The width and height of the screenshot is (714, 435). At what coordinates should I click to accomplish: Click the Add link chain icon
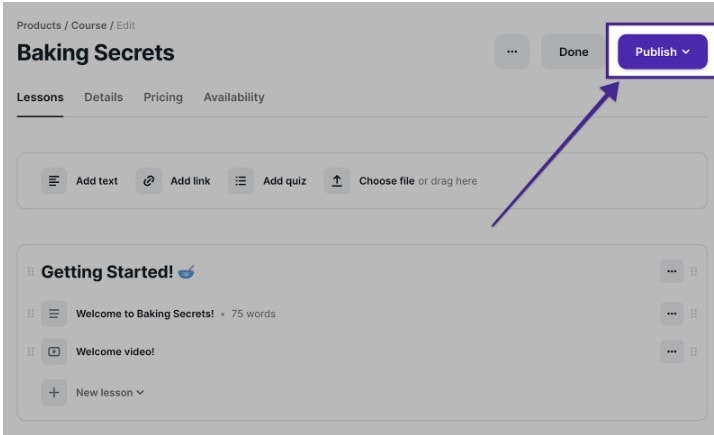pyautogui.click(x=149, y=181)
